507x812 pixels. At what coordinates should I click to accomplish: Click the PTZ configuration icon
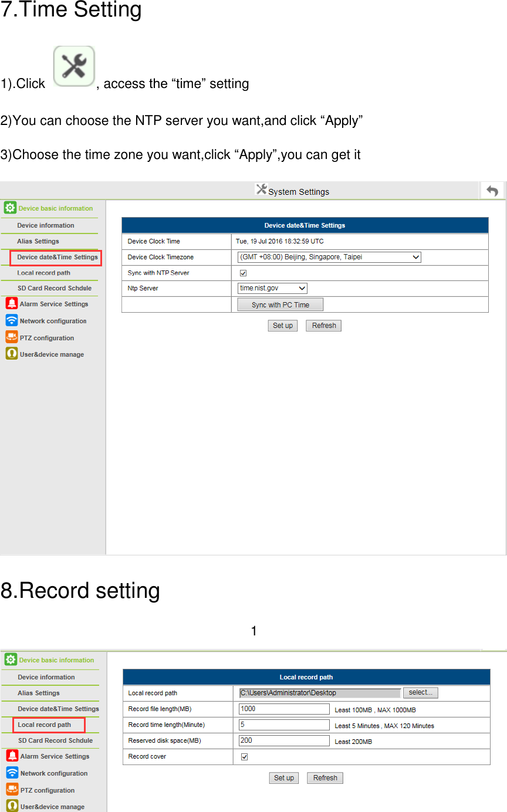(11, 337)
